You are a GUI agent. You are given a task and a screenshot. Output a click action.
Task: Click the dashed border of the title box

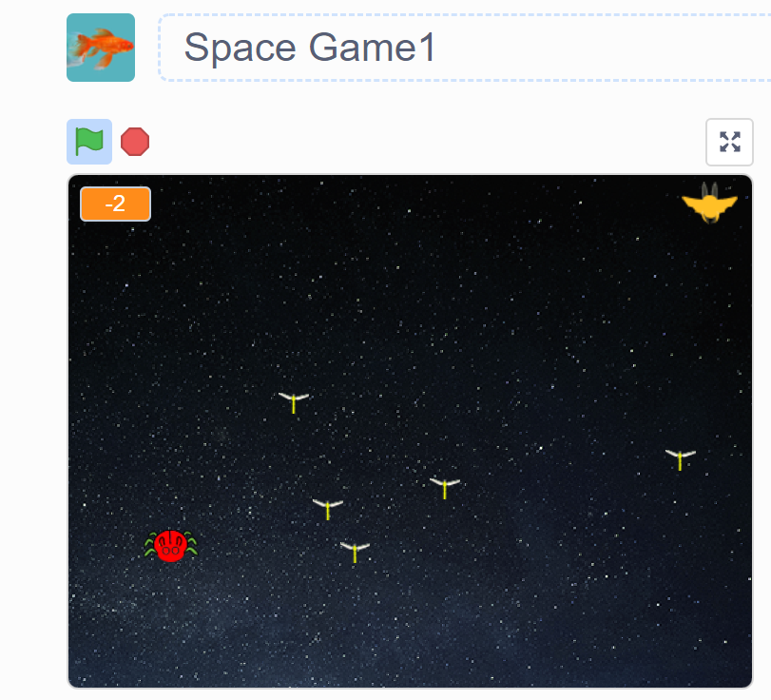click(x=465, y=15)
